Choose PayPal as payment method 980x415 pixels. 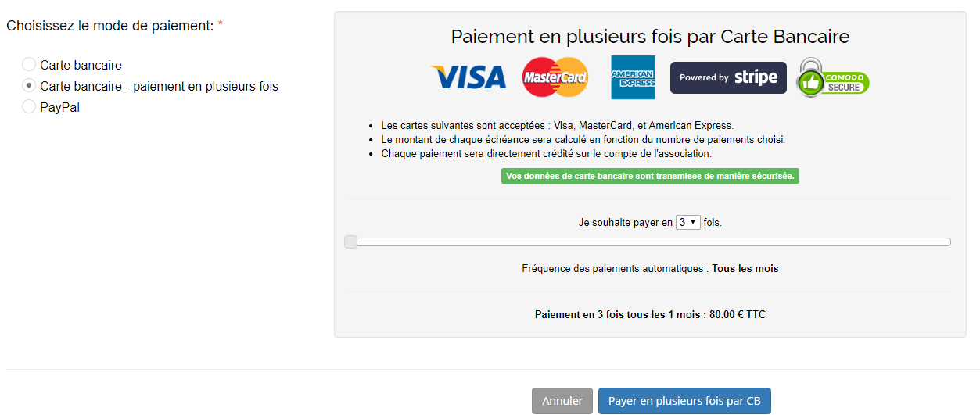(29, 106)
